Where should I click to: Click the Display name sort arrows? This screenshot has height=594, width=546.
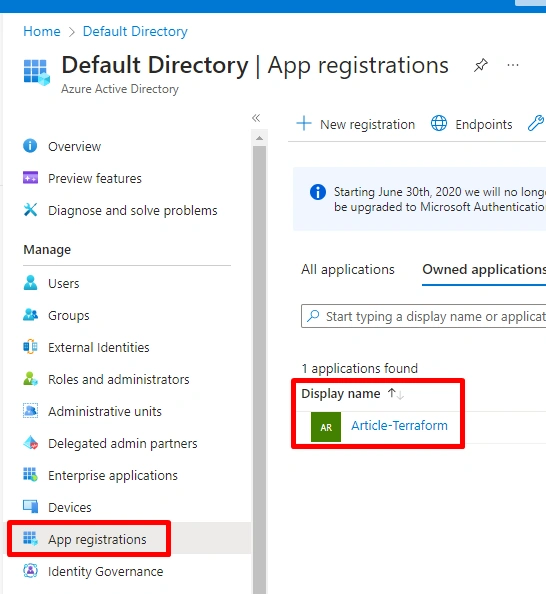click(x=396, y=394)
